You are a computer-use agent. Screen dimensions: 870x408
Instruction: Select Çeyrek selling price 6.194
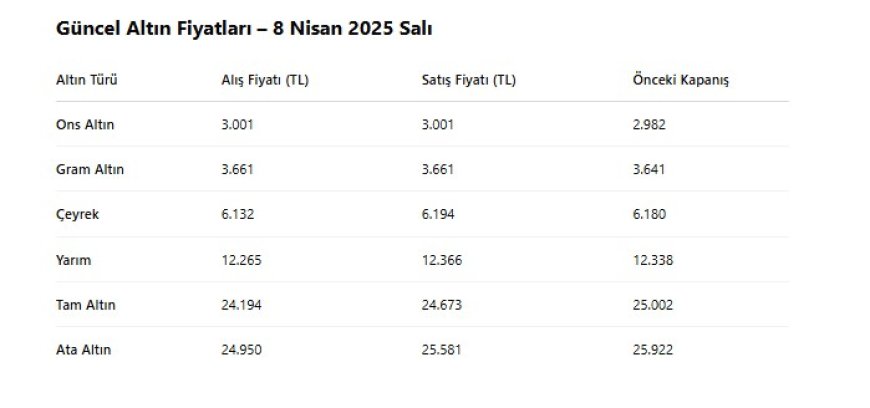coord(438,214)
